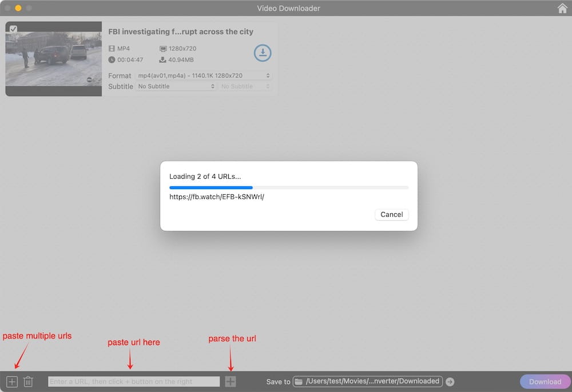Image resolution: width=572 pixels, height=392 pixels.
Task: Click the add multiple URLs plus icon
Action: pyautogui.click(x=12, y=382)
